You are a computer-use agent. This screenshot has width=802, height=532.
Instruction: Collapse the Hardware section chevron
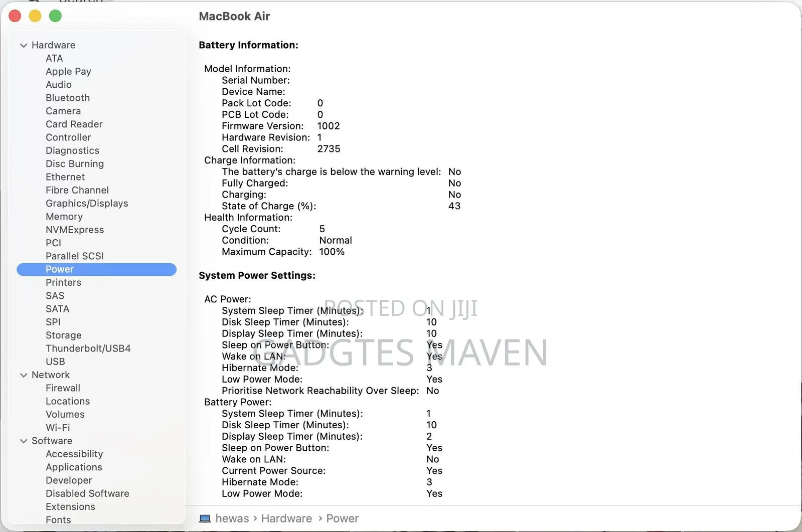click(x=24, y=45)
